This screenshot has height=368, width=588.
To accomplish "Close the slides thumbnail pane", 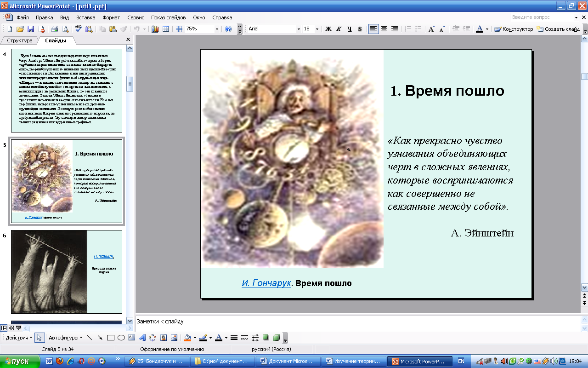I will (x=128, y=40).
